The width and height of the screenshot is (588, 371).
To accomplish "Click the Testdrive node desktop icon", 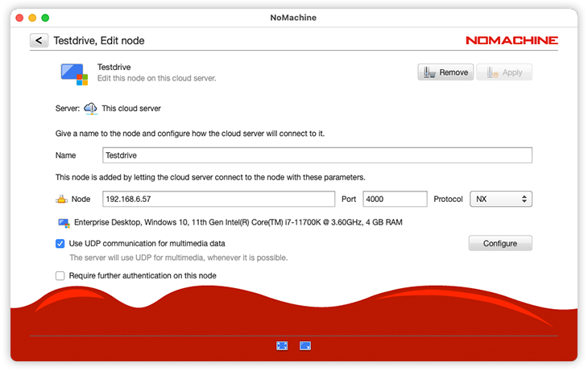I will pos(74,73).
